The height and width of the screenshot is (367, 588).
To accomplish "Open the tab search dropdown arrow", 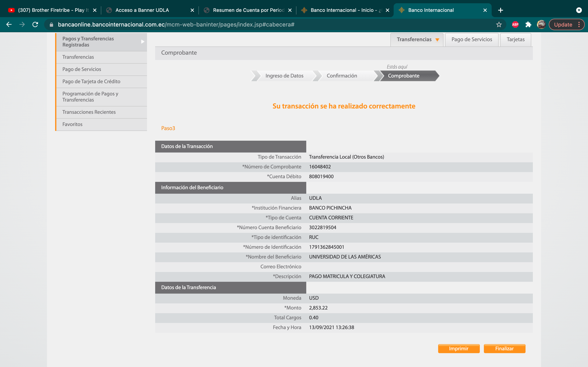I will tap(579, 10).
